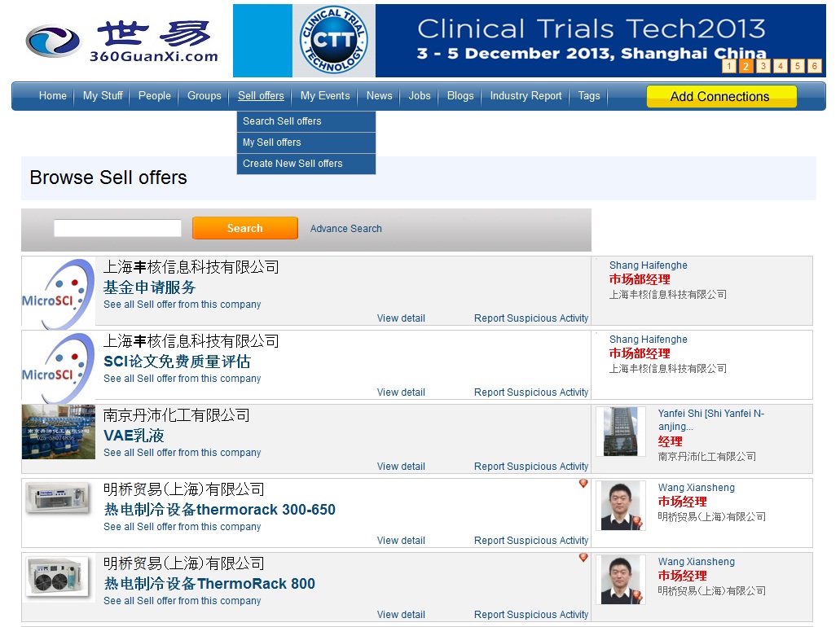Image resolution: width=840 pixels, height=627 pixels.
Task: Open the Sell offers menu
Action: click(x=261, y=96)
